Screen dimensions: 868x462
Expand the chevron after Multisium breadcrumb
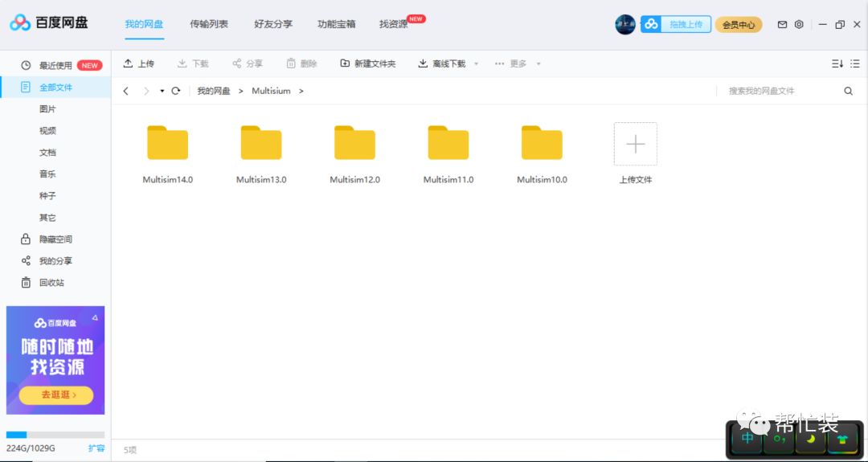[301, 91]
